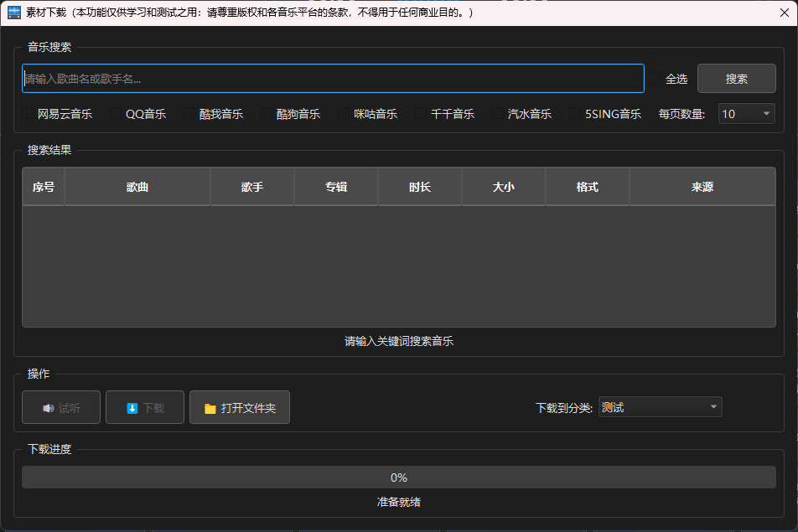Click the 时长 column header
Screen dimensions: 798x532
[420, 187]
